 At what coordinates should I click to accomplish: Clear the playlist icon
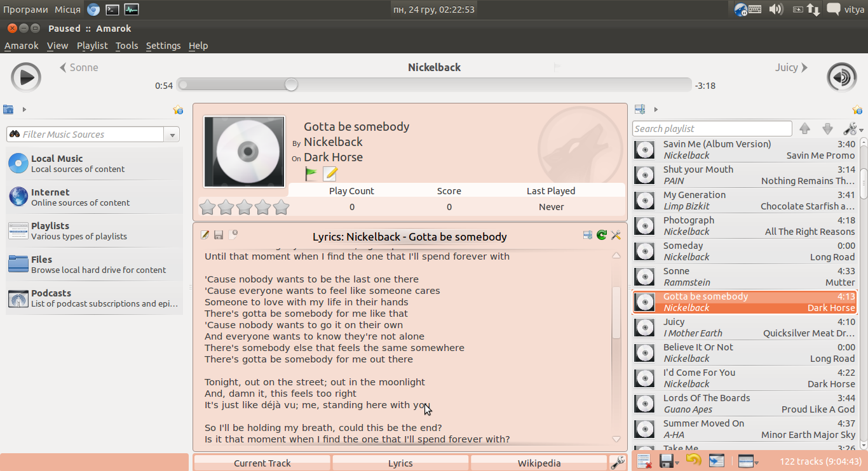(x=644, y=461)
